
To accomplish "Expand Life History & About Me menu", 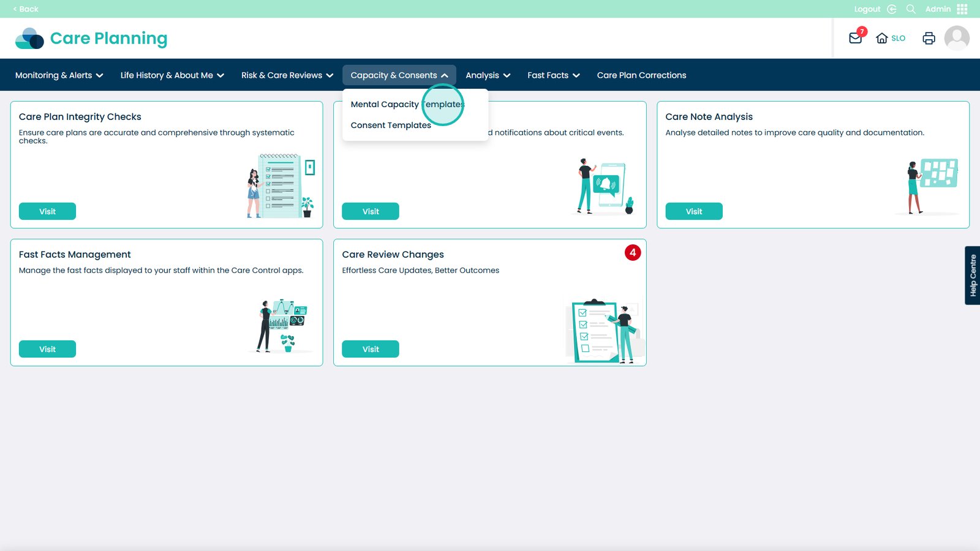I will pyautogui.click(x=172, y=75).
